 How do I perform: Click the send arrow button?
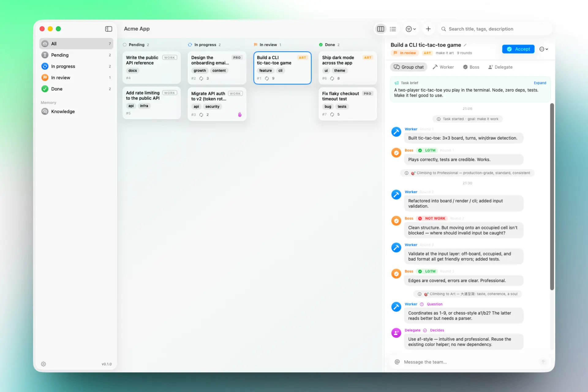pyautogui.click(x=543, y=362)
